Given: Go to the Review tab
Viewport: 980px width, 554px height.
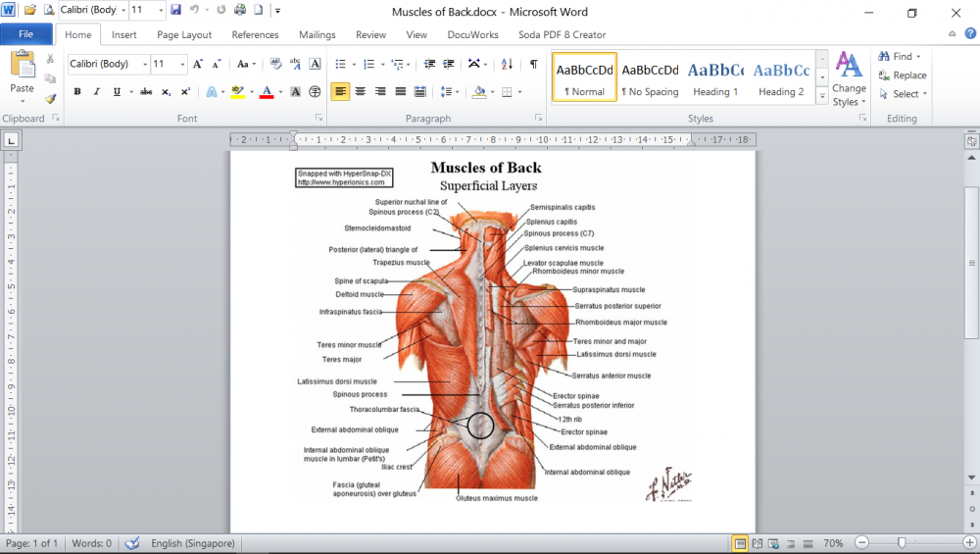Looking at the screenshot, I should (x=370, y=35).
